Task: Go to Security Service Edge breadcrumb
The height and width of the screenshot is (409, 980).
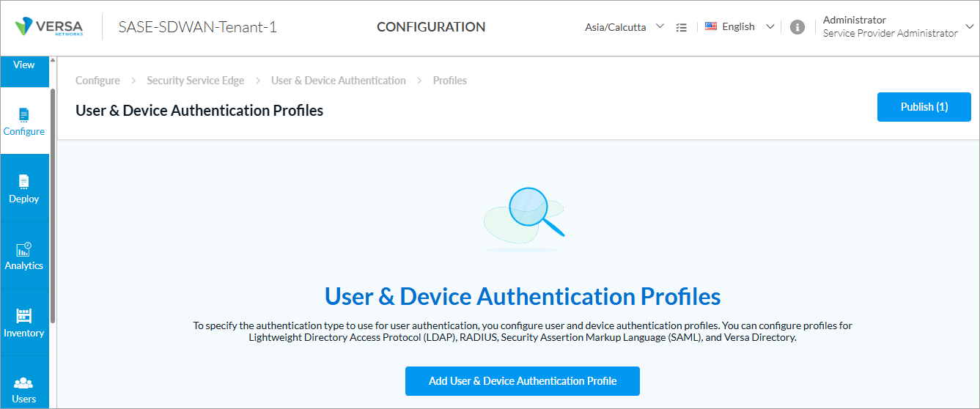Action: pos(195,81)
